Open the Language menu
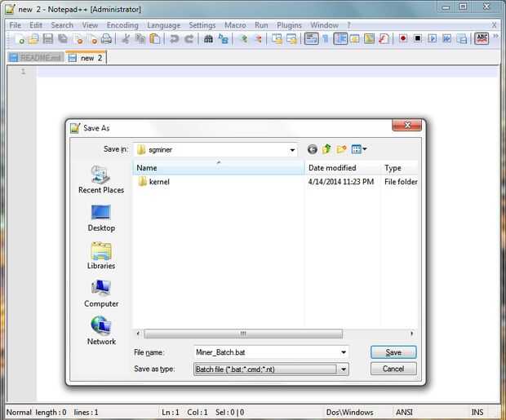This screenshot has width=506, height=420. pyautogui.click(x=163, y=25)
